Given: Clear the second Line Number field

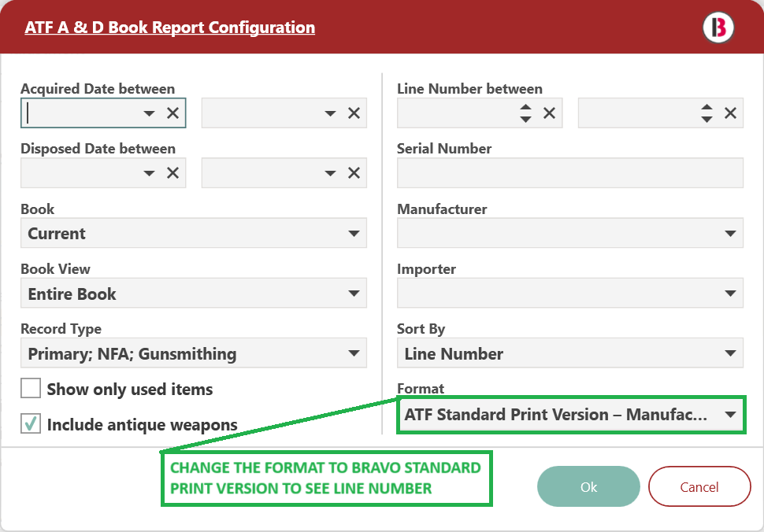Looking at the screenshot, I should coord(730,113).
